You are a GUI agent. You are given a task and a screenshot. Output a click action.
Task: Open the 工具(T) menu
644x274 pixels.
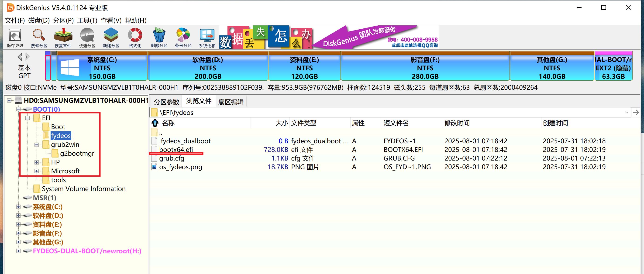[87, 20]
